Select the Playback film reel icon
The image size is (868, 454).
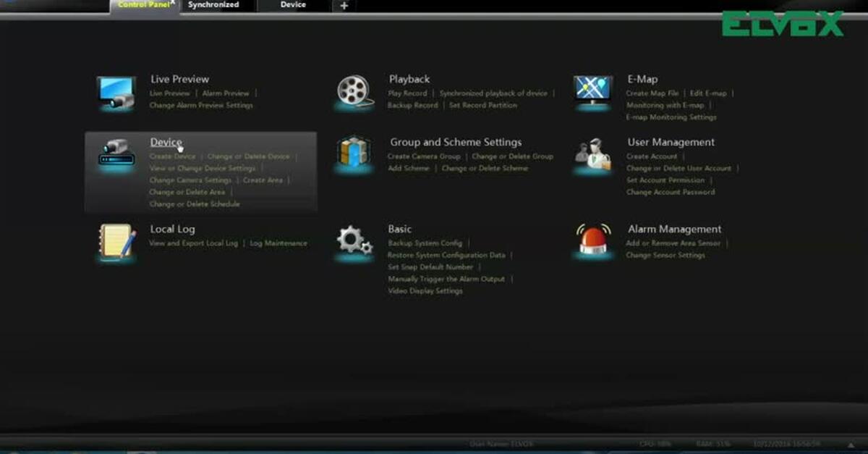[354, 89]
